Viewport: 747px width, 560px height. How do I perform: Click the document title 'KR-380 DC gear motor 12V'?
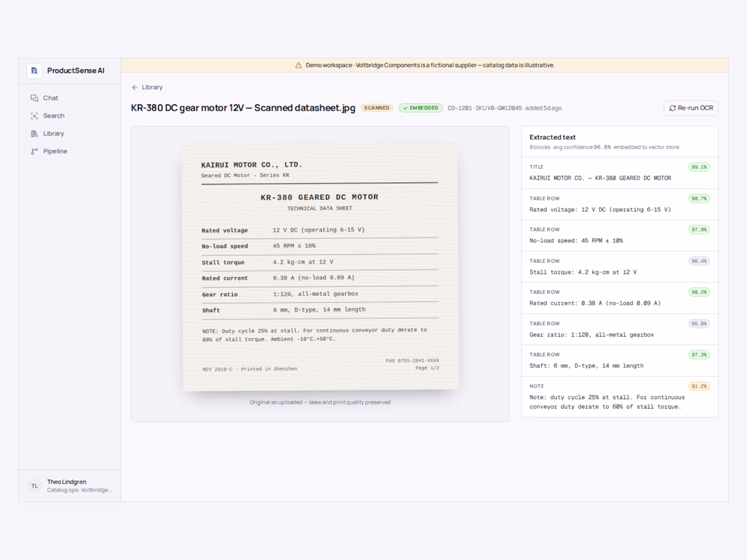pos(243,108)
